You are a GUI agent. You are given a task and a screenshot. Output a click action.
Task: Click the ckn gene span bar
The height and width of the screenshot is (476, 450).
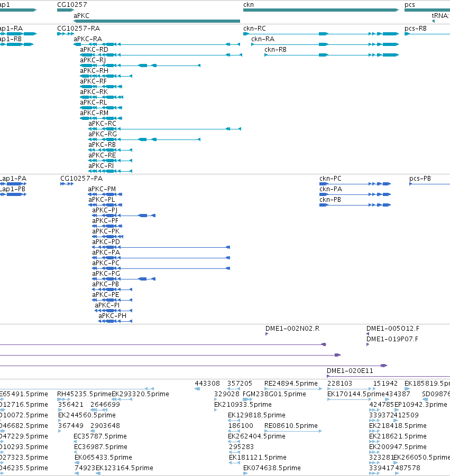pos(321,10)
